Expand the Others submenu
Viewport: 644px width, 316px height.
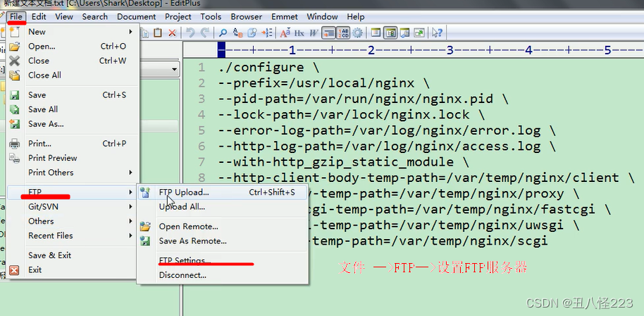[73, 221]
